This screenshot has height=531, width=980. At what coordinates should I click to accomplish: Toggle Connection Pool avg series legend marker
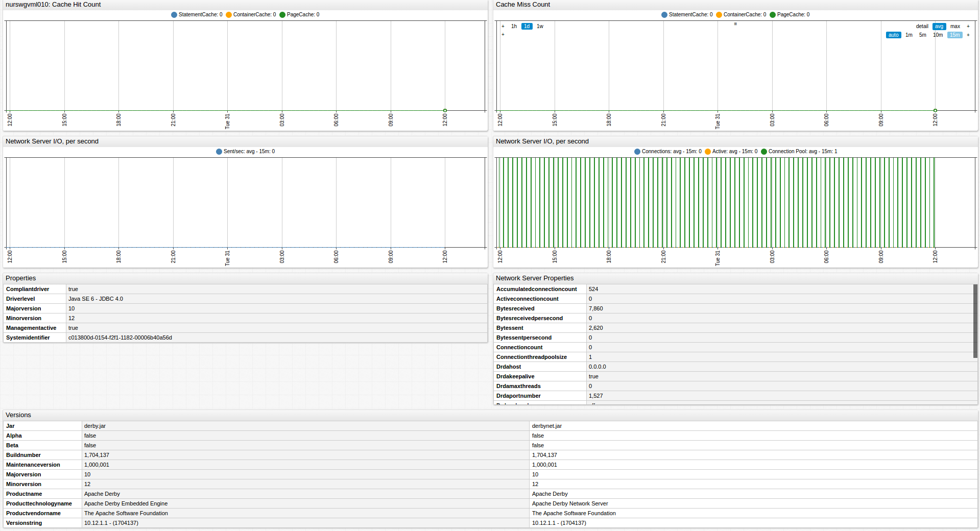tap(764, 152)
